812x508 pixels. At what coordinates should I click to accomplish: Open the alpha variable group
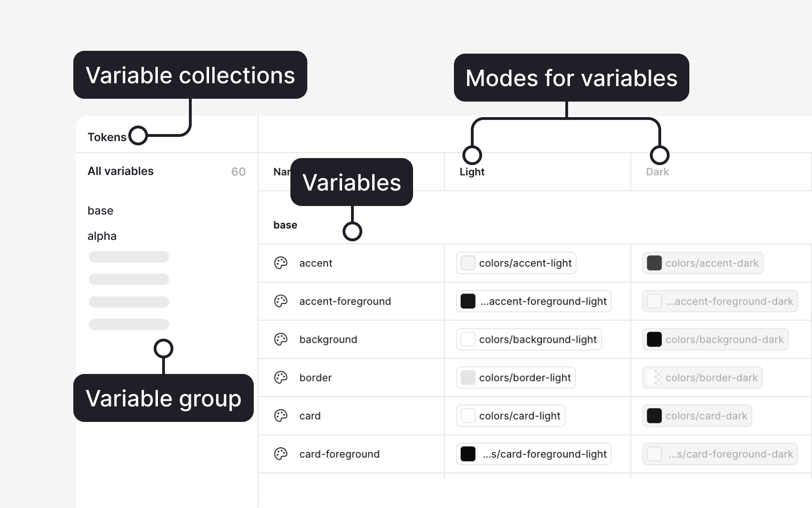(102, 236)
